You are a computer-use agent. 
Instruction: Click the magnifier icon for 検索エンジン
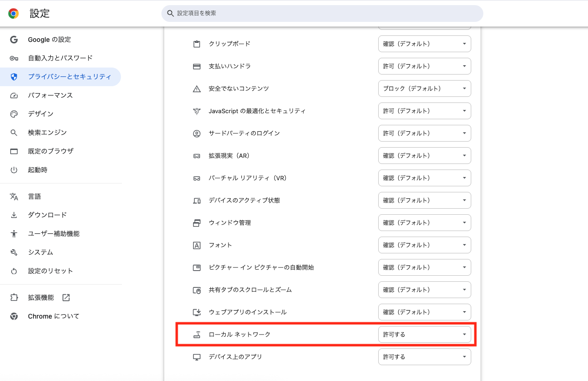tap(14, 133)
